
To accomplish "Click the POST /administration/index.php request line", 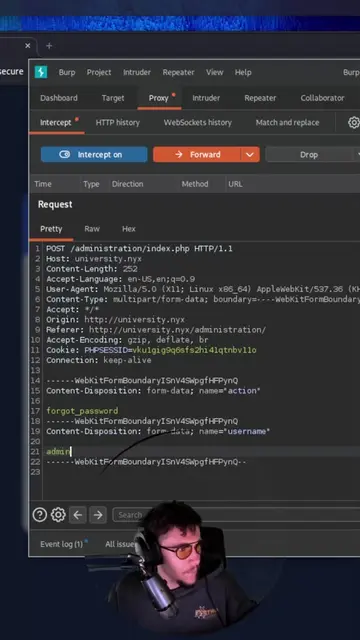I will tap(139, 249).
